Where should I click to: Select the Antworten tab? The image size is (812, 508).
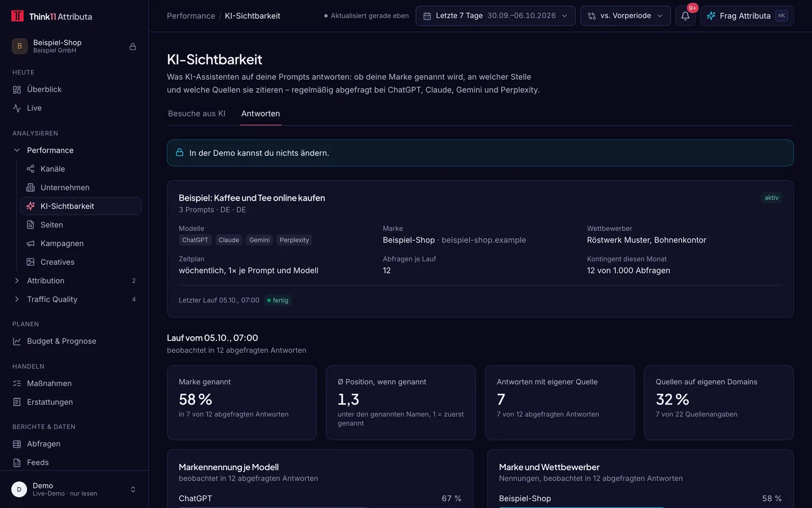point(261,113)
